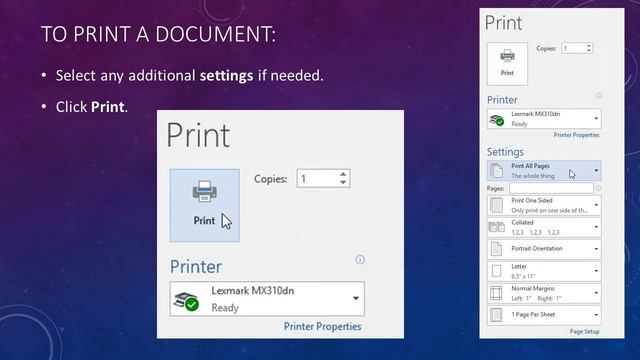The image size is (640, 360).
Task: Open Lexmark MX310dn dropdown in large panel
Action: pyautogui.click(x=267, y=299)
